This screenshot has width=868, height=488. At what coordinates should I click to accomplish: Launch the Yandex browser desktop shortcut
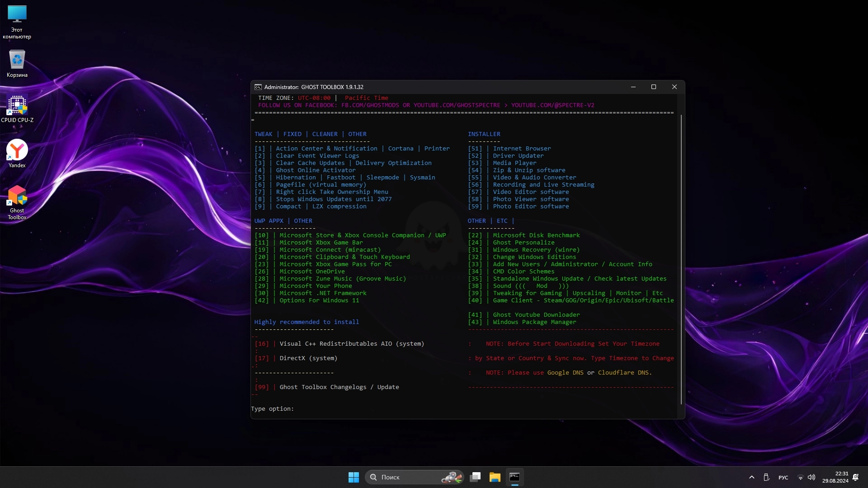pyautogui.click(x=17, y=154)
